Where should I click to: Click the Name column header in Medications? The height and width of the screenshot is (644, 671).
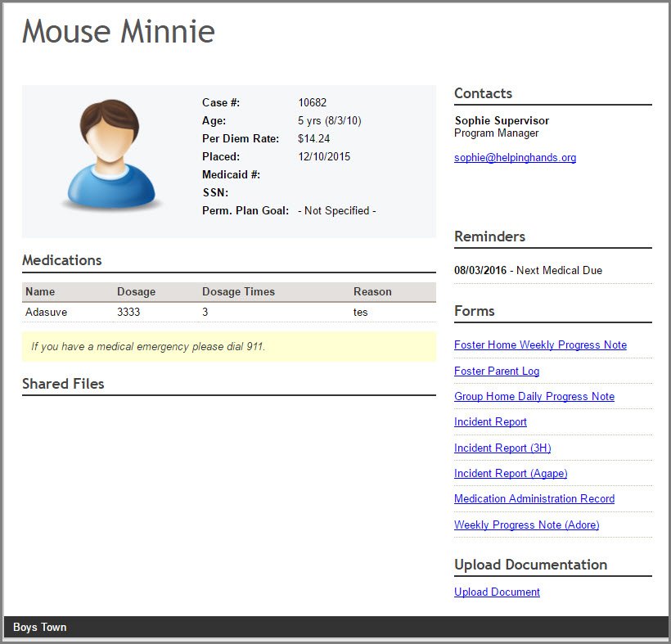40,292
